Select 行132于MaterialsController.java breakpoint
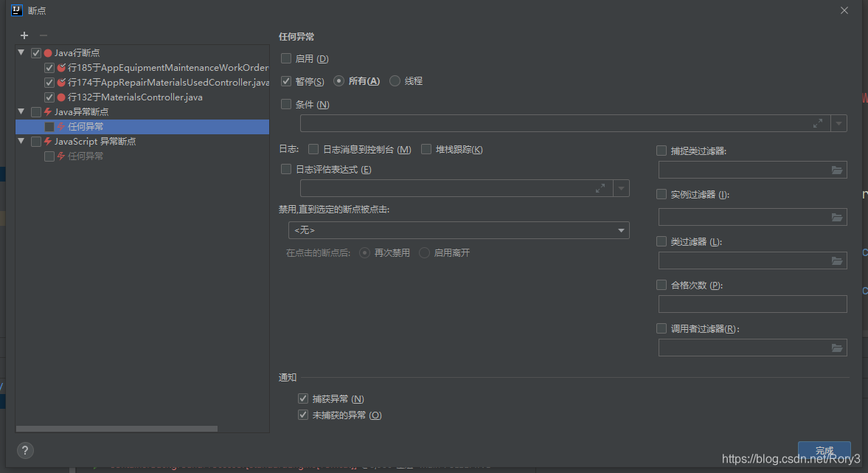The image size is (868, 473). 135,97
